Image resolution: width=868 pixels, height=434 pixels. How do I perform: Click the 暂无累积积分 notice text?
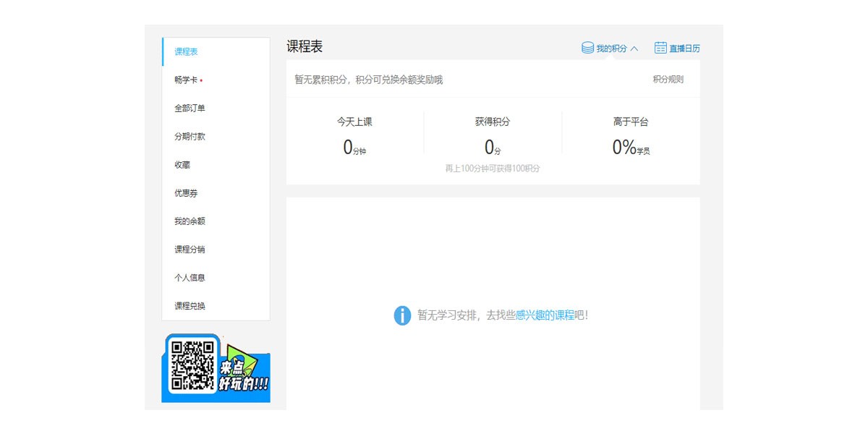(368, 80)
